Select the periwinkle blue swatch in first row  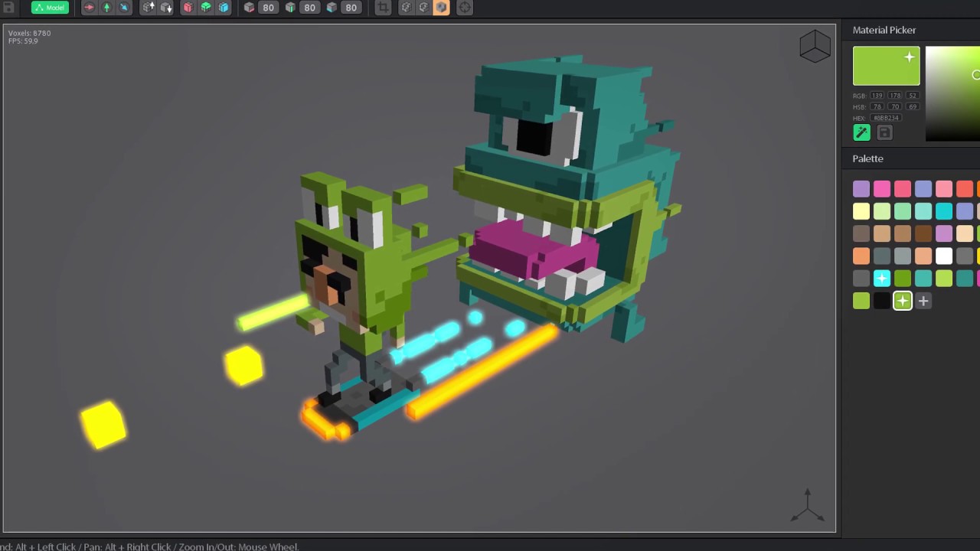(923, 189)
